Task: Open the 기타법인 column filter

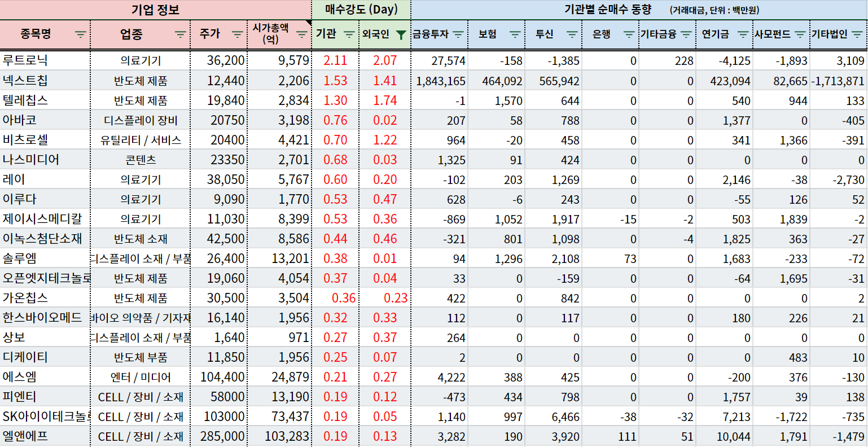Action: point(858,34)
